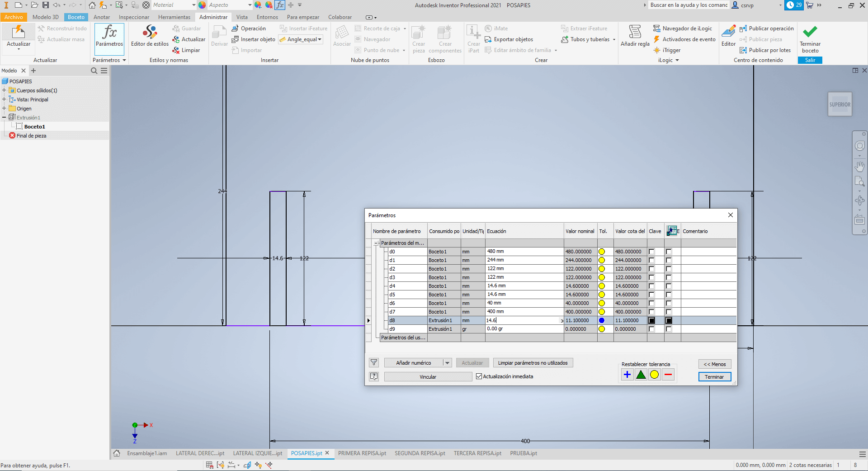Click the SUPERIOR face of the ViewCube

840,105
